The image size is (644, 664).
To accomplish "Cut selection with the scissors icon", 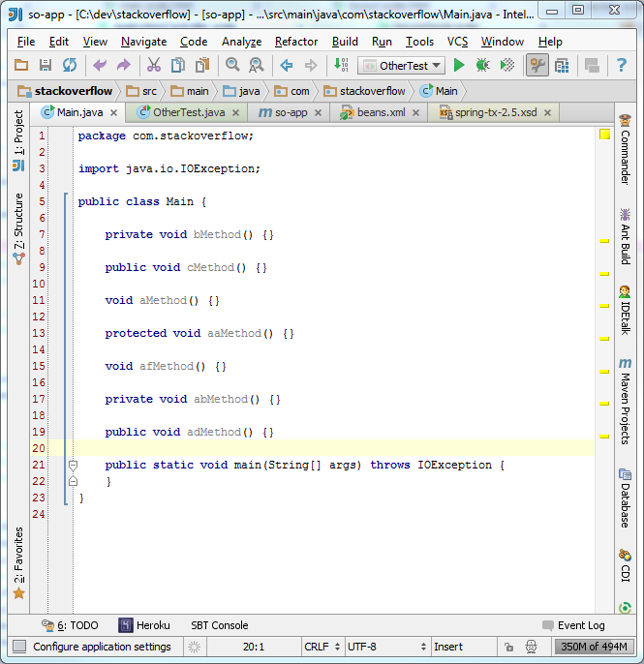I will pyautogui.click(x=154, y=65).
